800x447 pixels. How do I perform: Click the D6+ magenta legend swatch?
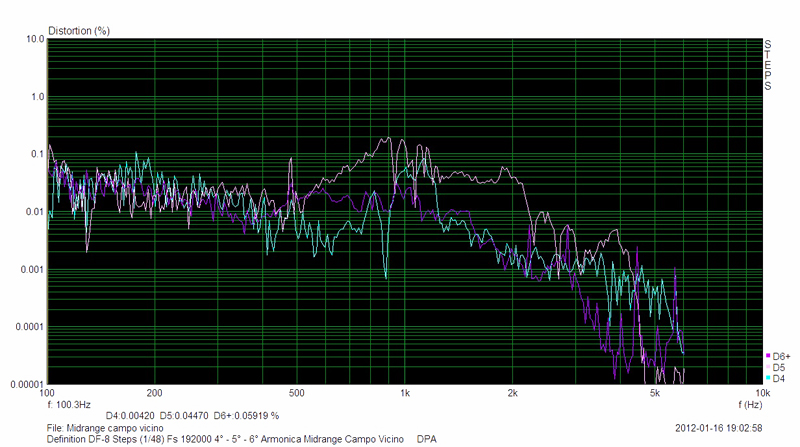[x=768, y=356]
